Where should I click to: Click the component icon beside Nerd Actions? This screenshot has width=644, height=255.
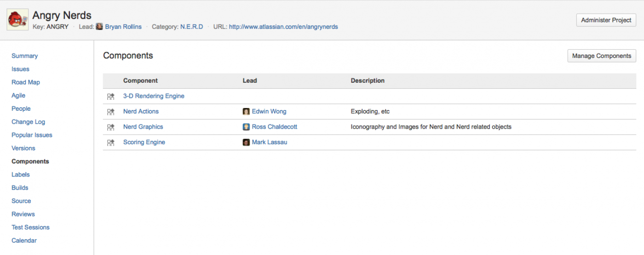[x=110, y=112]
